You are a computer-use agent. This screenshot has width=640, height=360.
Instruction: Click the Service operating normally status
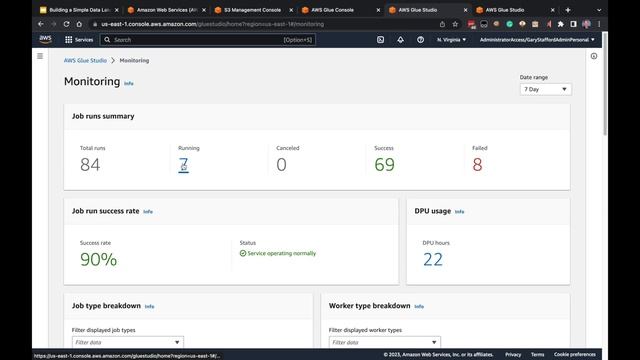(x=278, y=253)
